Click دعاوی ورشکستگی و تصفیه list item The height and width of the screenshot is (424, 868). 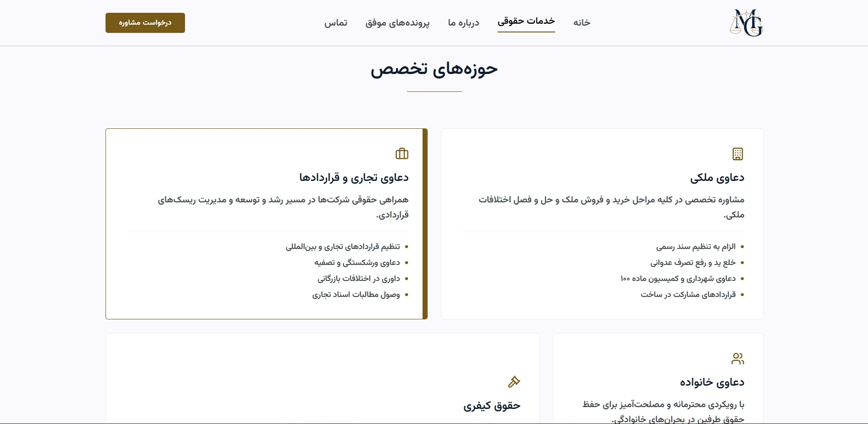coord(357,263)
